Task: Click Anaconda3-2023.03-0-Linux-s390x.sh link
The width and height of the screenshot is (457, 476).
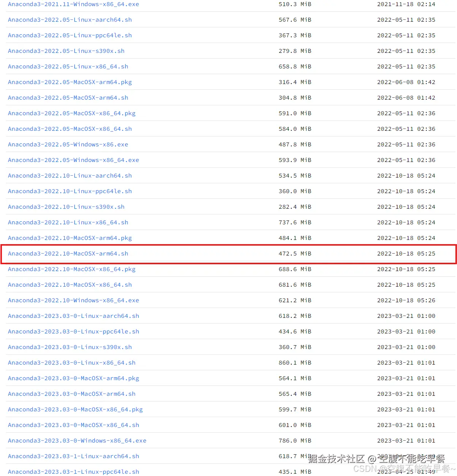Action: (70, 347)
